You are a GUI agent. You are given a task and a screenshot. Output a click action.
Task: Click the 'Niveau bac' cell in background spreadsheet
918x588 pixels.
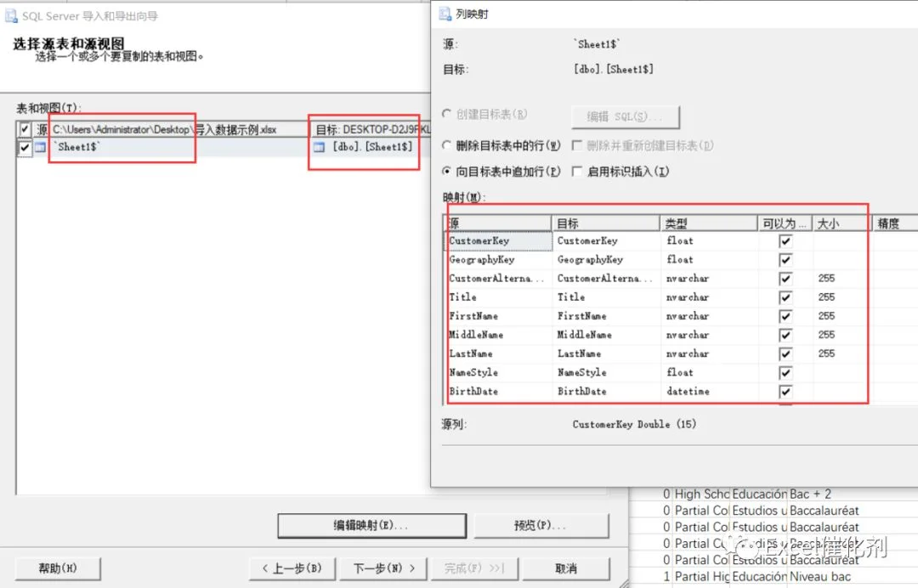coord(819,576)
